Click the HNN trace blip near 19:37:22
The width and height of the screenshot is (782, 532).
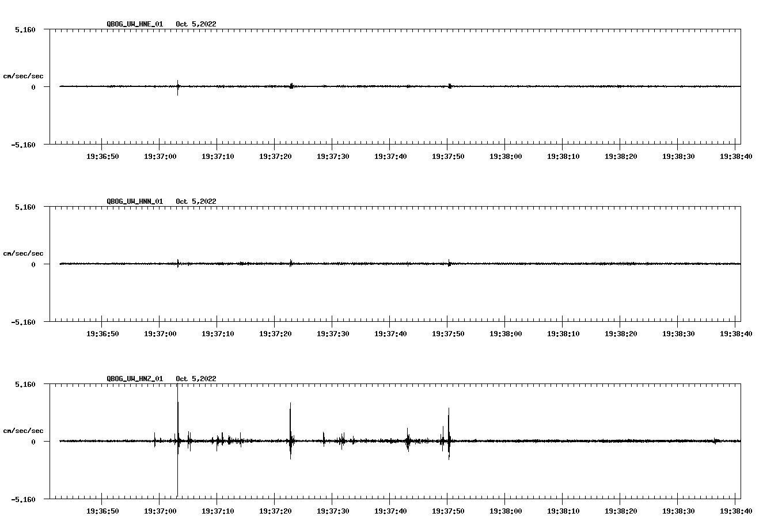pyautogui.click(x=291, y=263)
